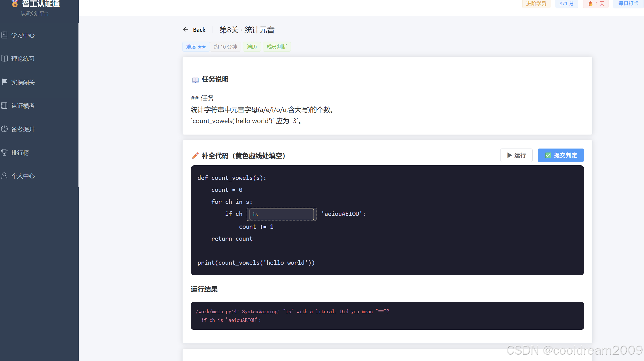
Task: Click the 遍历 tag
Action: [252, 47]
